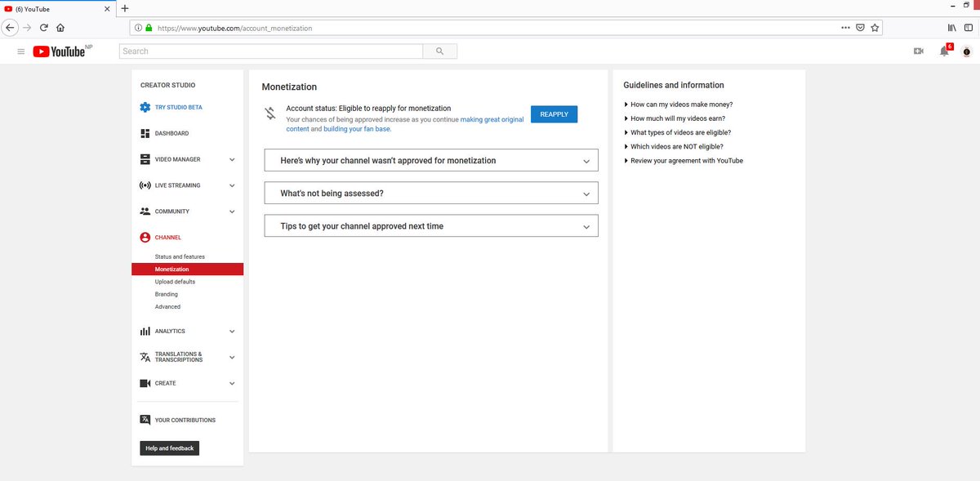Open the browser library icon
The width and height of the screenshot is (980, 481).
coord(952,27)
